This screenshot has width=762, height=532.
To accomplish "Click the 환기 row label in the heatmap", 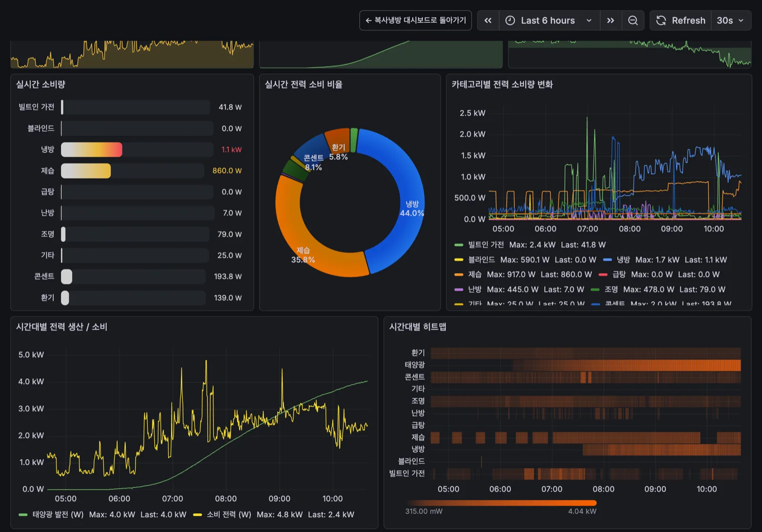I will click(x=418, y=352).
